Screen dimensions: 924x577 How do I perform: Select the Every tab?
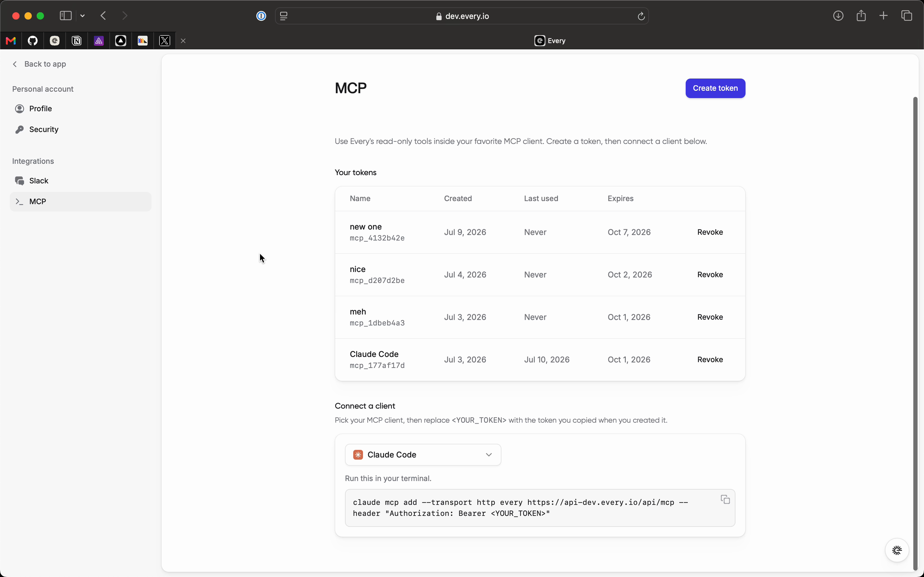(x=550, y=41)
